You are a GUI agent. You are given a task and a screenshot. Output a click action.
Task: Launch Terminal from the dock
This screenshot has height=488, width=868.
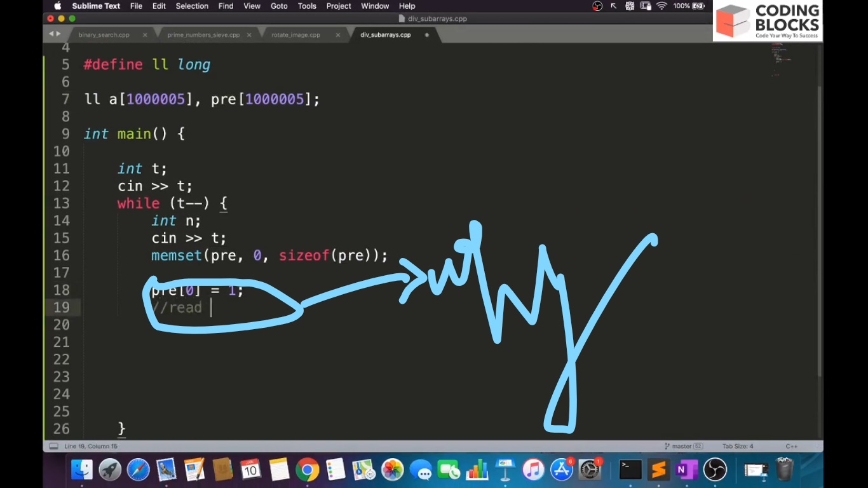point(630,470)
